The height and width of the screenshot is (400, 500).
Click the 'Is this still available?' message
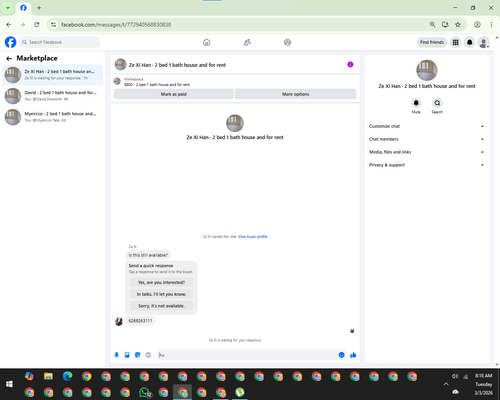[148, 255]
